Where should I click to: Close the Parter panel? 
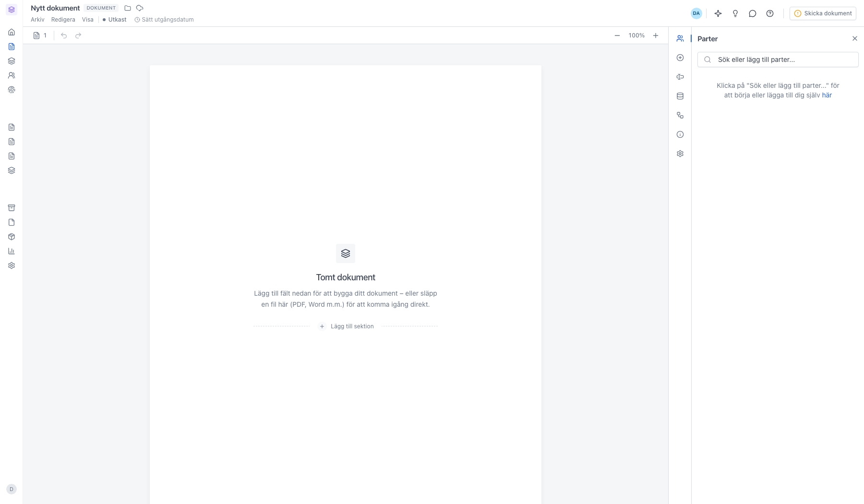pos(855,38)
